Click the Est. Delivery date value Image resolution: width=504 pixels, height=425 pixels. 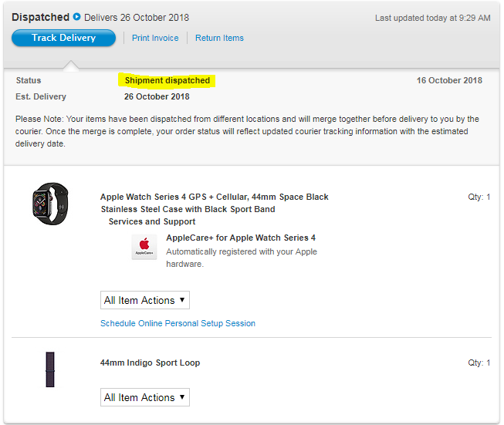[x=157, y=96]
